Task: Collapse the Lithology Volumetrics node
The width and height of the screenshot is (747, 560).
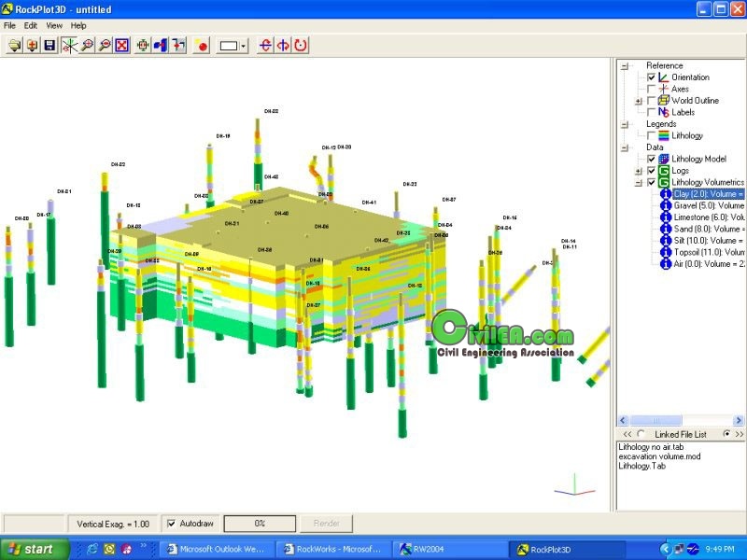Action: [639, 183]
